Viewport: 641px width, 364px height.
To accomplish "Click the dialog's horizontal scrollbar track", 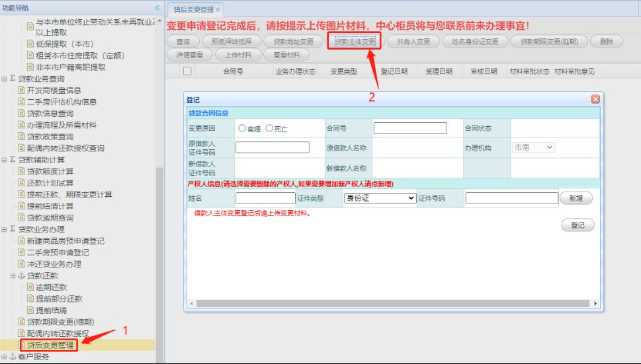I will [x=392, y=304].
